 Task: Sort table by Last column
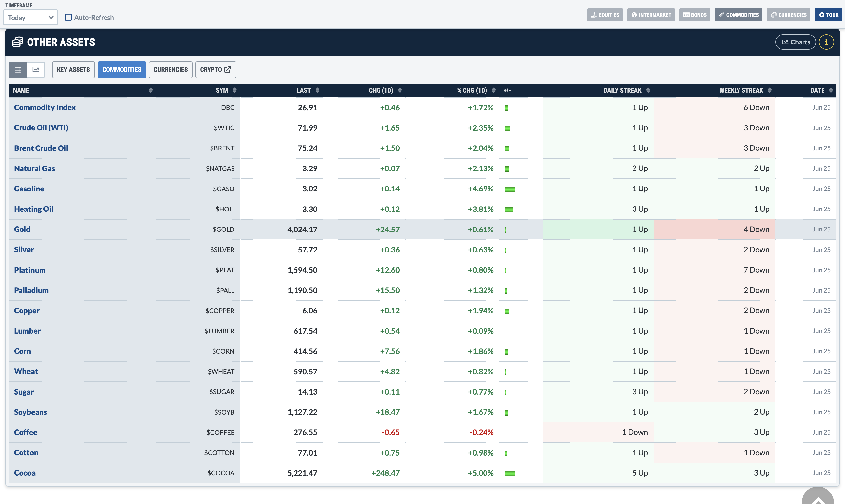pyautogui.click(x=317, y=90)
